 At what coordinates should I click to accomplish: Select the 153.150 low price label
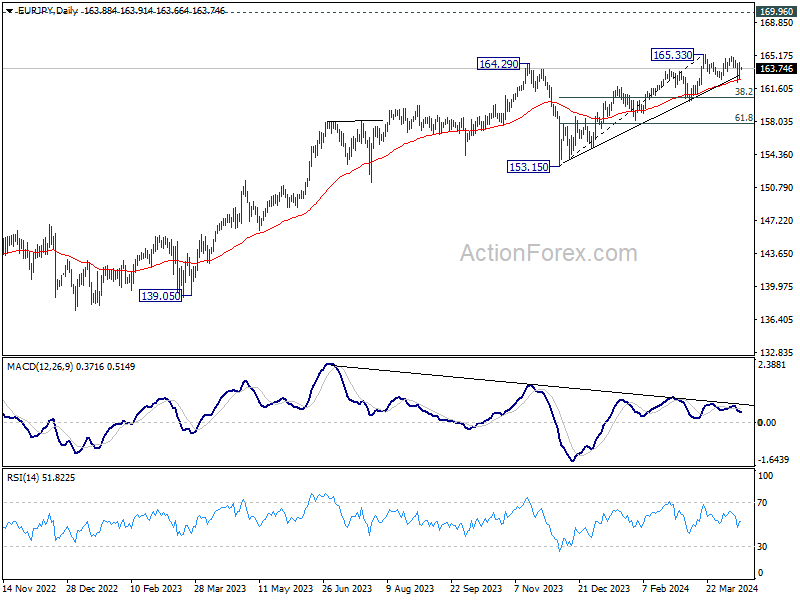(529, 167)
